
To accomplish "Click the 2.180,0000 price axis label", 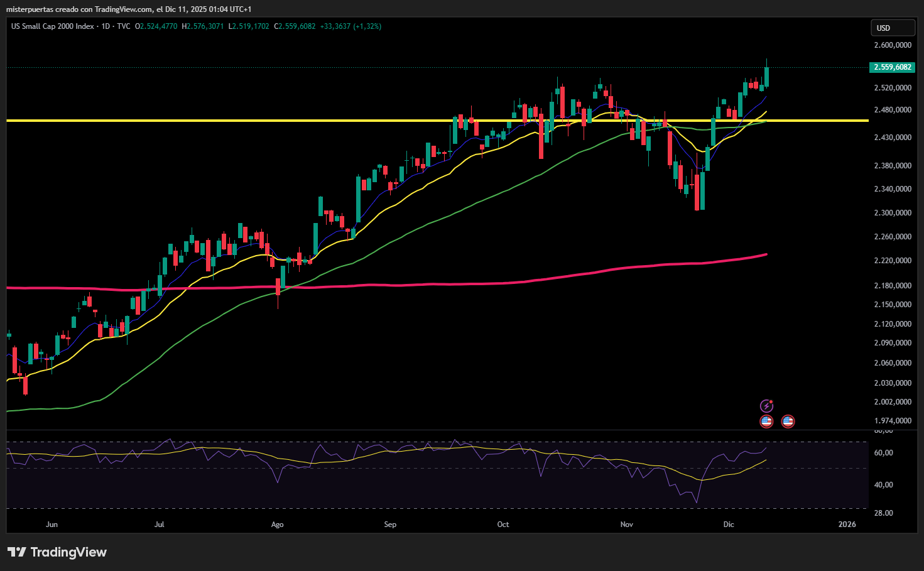I will [893, 286].
